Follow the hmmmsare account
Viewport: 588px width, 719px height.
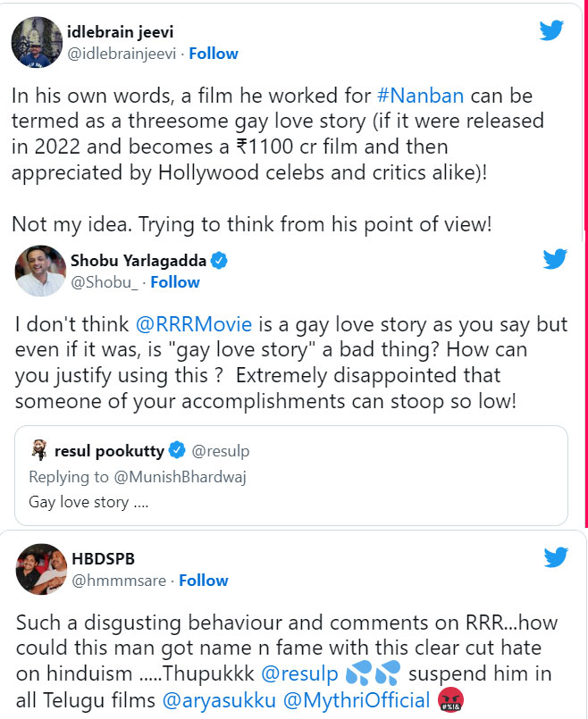point(203,581)
